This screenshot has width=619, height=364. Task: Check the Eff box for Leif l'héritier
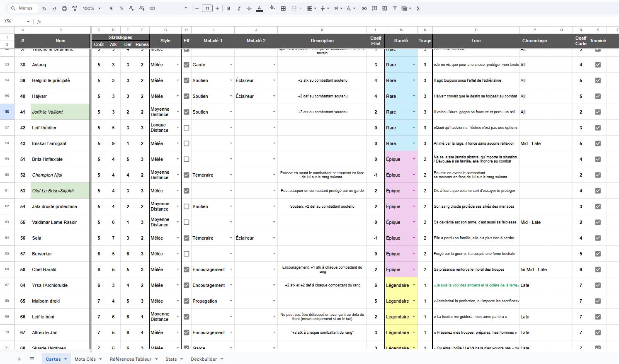(x=187, y=128)
